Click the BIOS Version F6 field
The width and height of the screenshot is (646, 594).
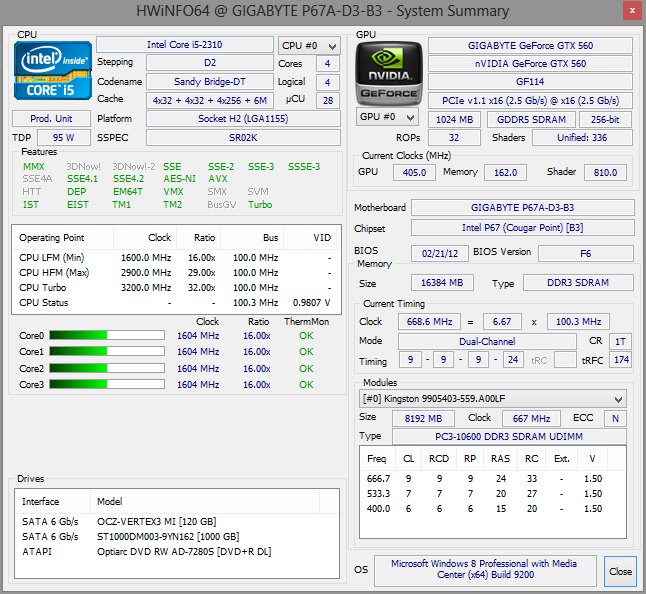586,253
